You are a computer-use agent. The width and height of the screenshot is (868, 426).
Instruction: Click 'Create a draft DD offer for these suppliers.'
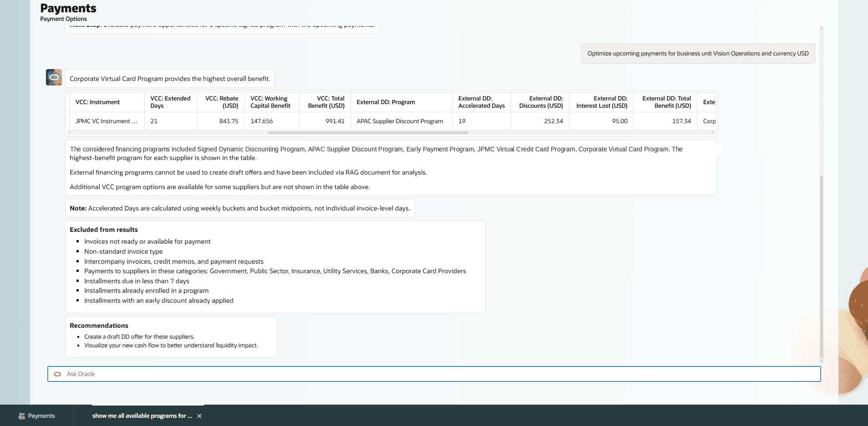139,336
